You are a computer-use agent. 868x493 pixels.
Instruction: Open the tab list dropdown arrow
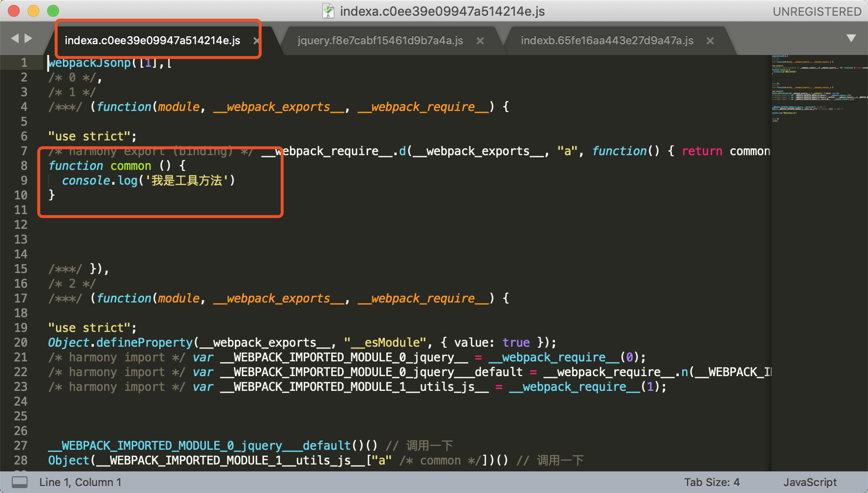(x=851, y=38)
